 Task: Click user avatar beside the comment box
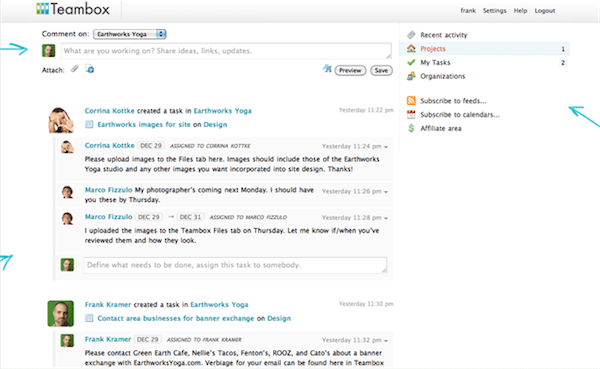click(49, 51)
